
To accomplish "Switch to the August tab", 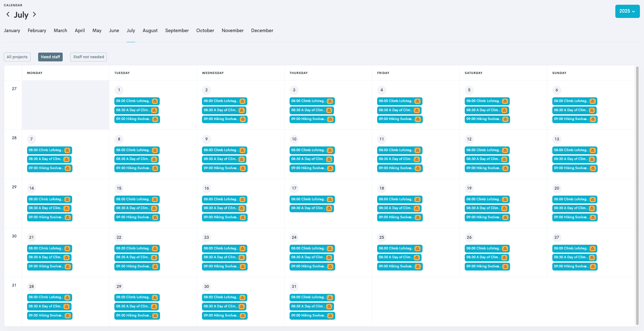I will (150, 31).
